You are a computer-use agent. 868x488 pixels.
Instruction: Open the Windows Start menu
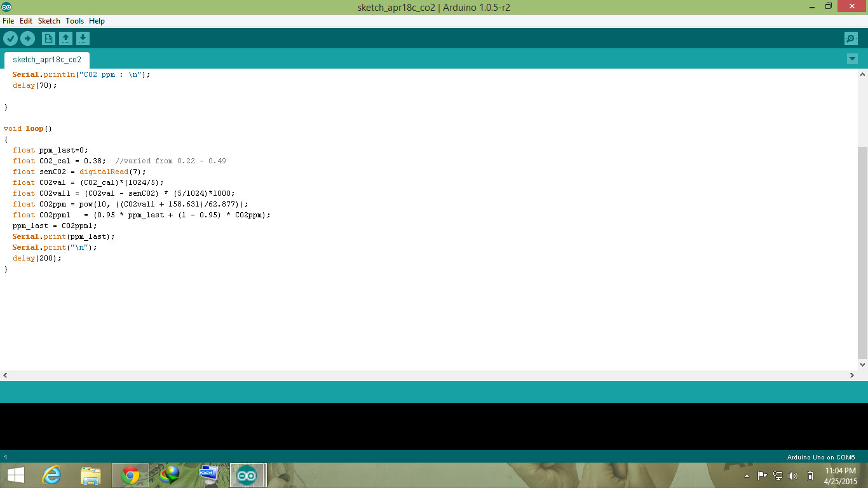click(16, 475)
